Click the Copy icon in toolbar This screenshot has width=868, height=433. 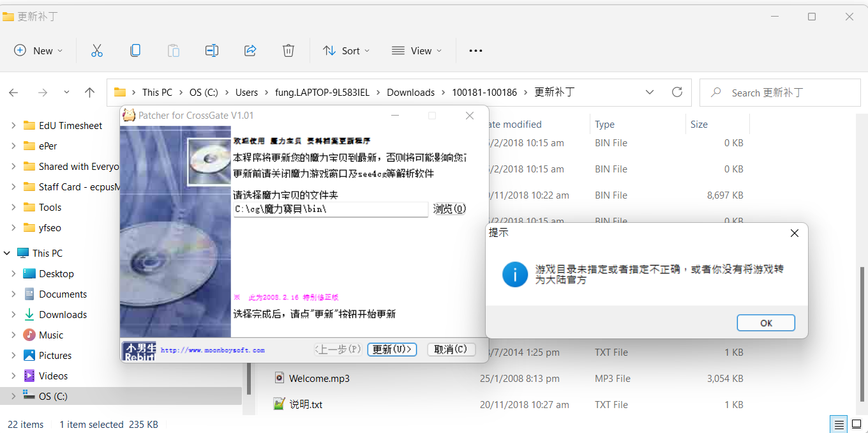click(135, 50)
